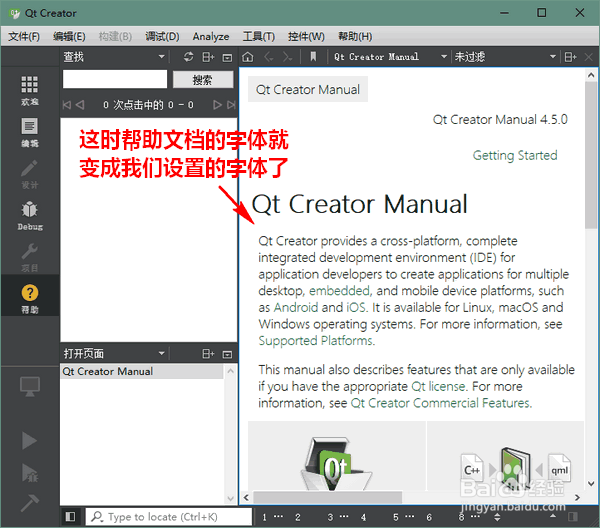This screenshot has height=528, width=600.
Task: Toggle output pane 8 in status bar
Action: click(469, 517)
